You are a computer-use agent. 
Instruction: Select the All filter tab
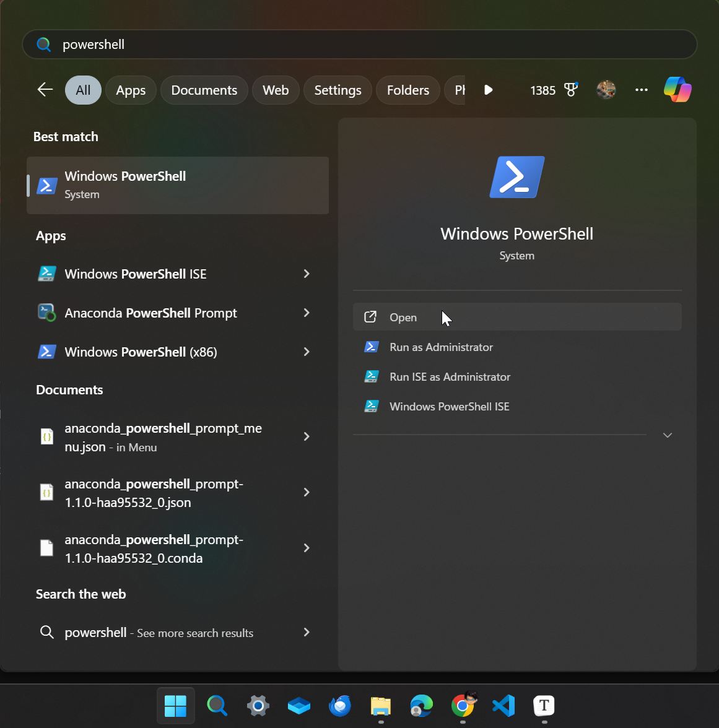tap(83, 90)
